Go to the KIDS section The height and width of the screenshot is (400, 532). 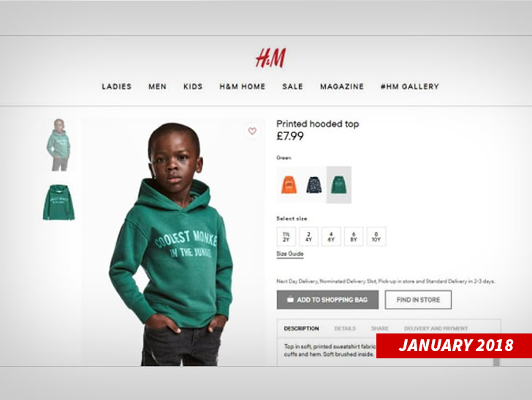point(193,86)
